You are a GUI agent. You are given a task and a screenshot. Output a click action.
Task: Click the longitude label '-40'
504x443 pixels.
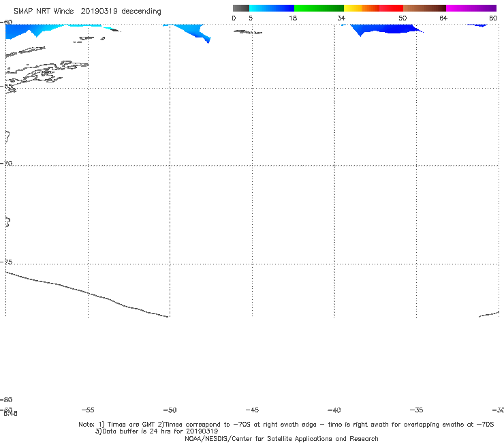[334, 410]
